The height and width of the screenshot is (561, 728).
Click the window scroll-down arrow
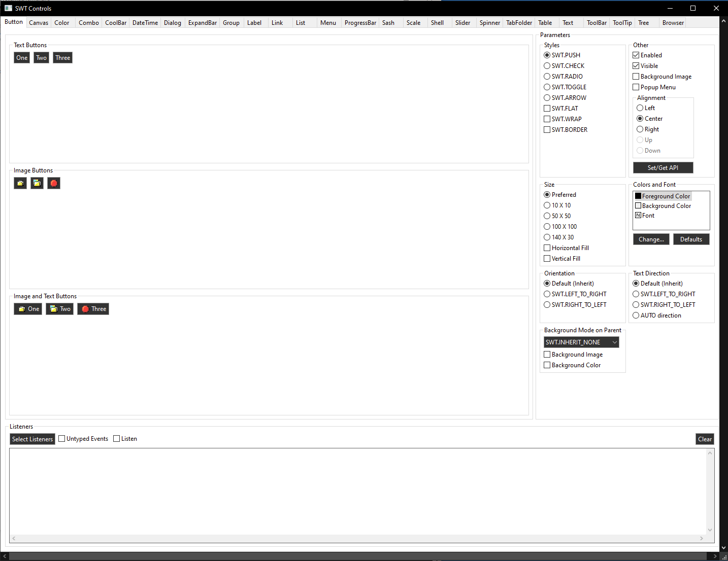click(724, 548)
